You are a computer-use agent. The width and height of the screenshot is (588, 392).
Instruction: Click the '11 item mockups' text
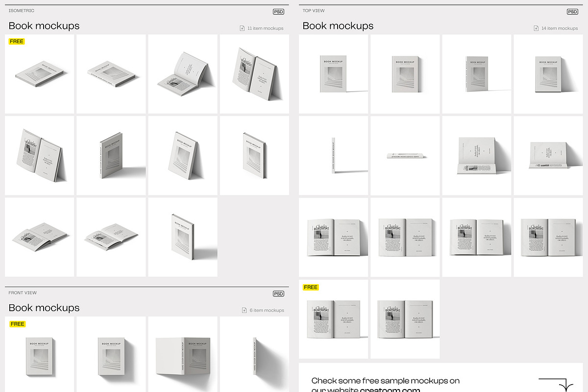click(x=266, y=28)
